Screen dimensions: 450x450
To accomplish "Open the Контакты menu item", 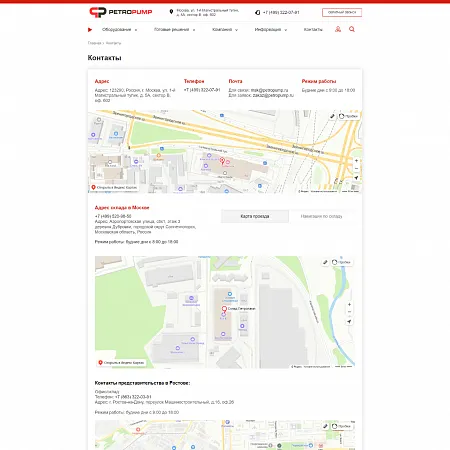I will coord(313,30).
